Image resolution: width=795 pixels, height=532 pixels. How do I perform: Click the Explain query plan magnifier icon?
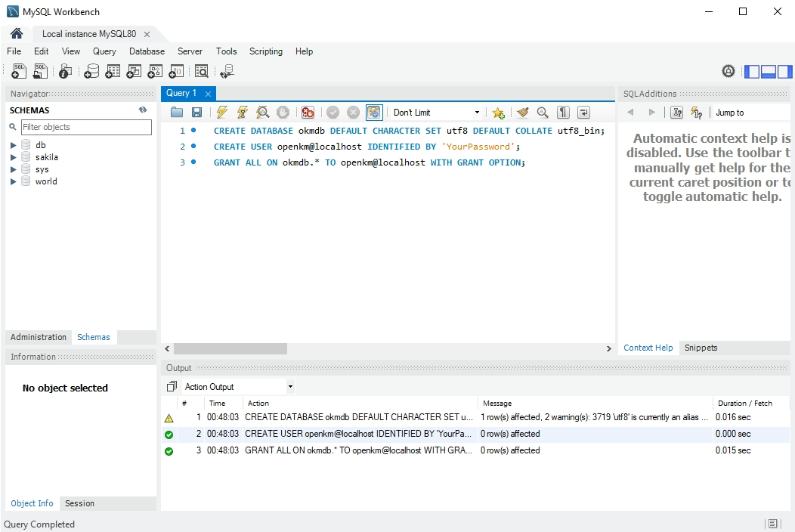(x=262, y=113)
